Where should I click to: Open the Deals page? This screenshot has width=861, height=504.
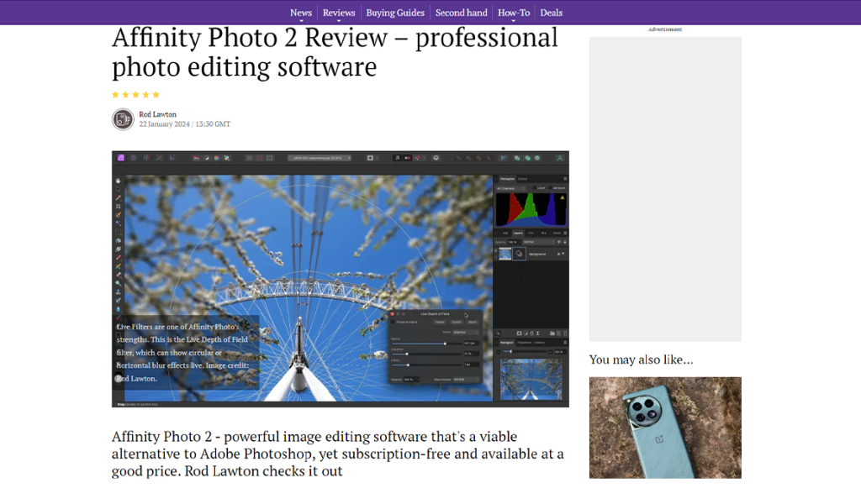pyautogui.click(x=551, y=13)
